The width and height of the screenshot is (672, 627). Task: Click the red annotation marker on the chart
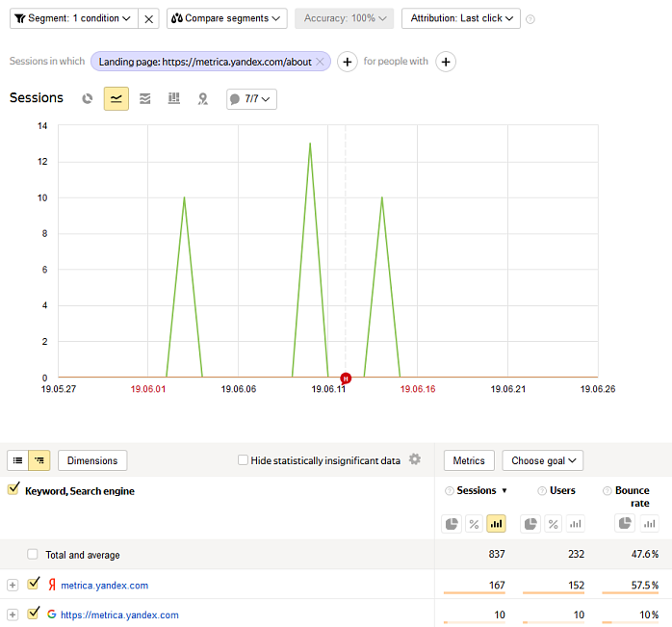(x=346, y=378)
